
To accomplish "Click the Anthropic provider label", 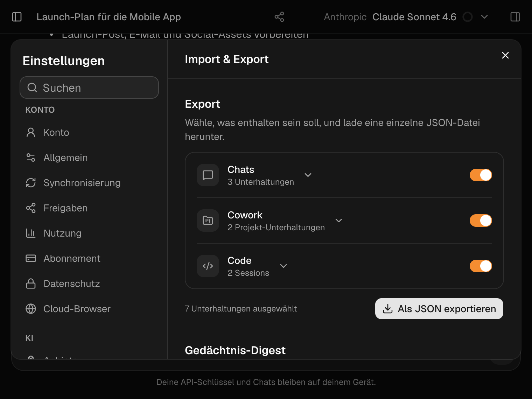I will (x=345, y=17).
